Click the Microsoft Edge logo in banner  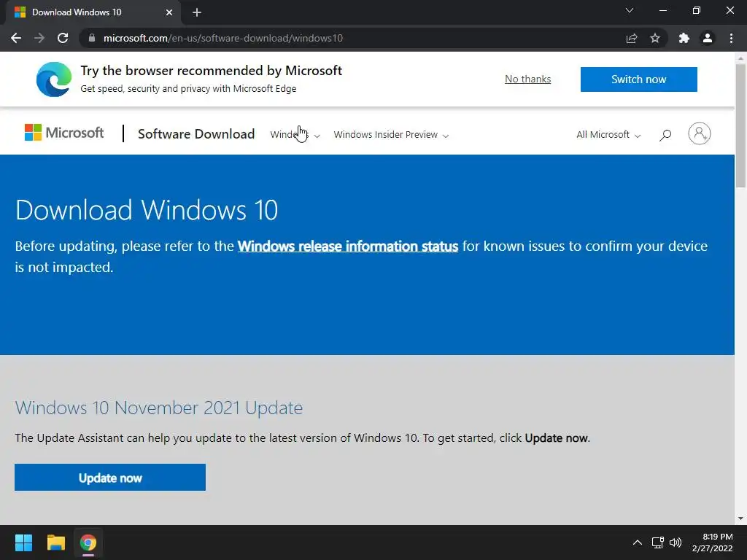pyautogui.click(x=54, y=79)
